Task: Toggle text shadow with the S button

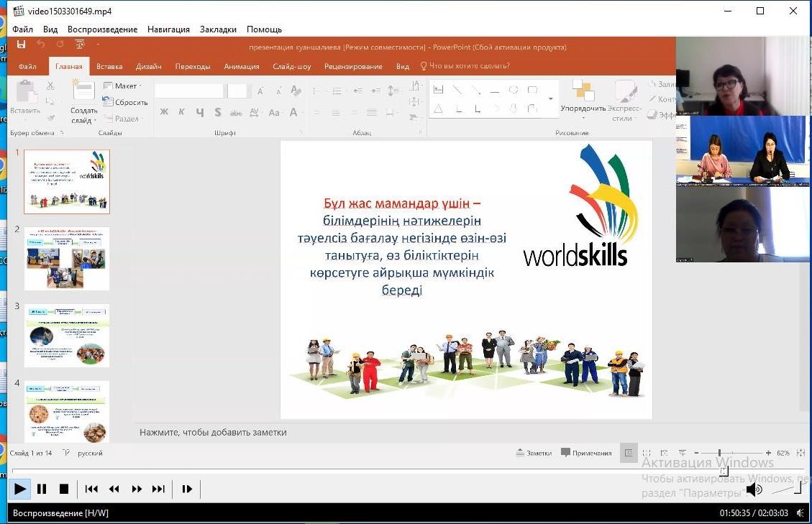Action: click(217, 112)
